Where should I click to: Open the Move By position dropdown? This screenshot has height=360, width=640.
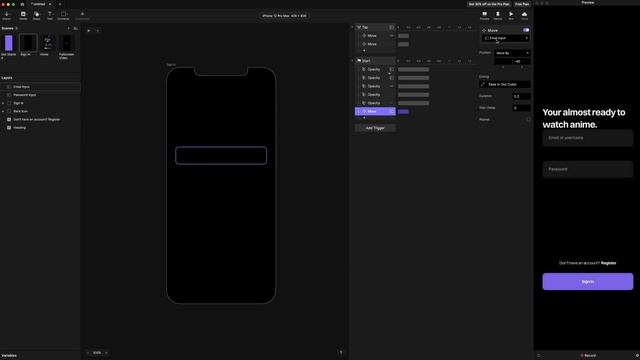(x=512, y=53)
